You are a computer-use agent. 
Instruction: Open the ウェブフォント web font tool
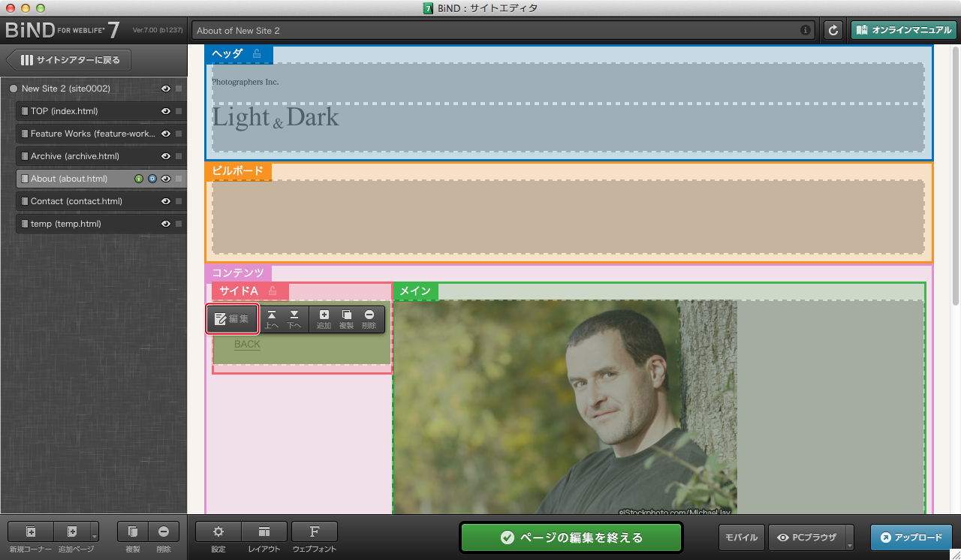(315, 531)
